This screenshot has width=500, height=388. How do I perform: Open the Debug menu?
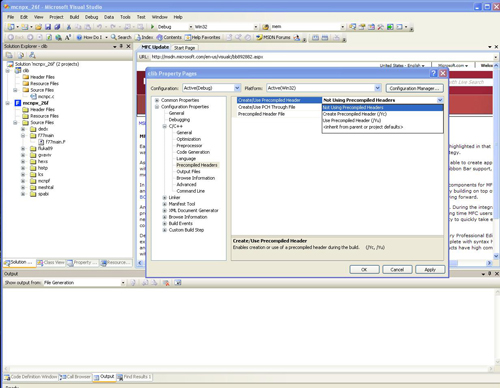click(x=91, y=17)
